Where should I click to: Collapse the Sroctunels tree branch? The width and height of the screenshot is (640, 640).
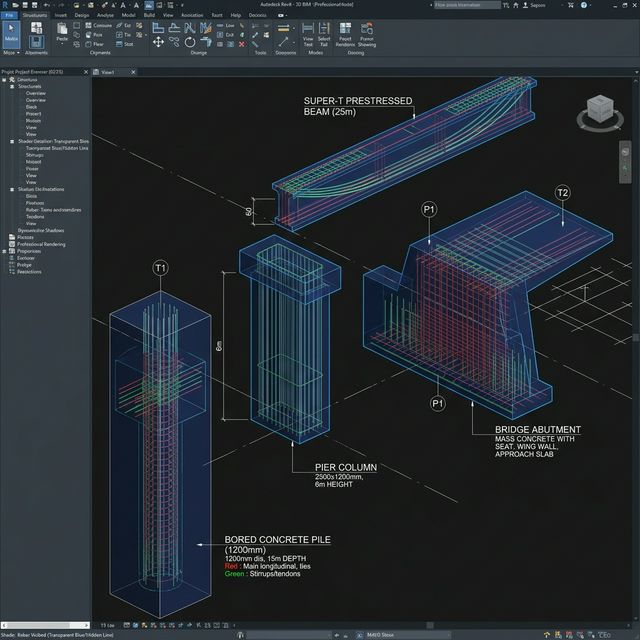11,87
